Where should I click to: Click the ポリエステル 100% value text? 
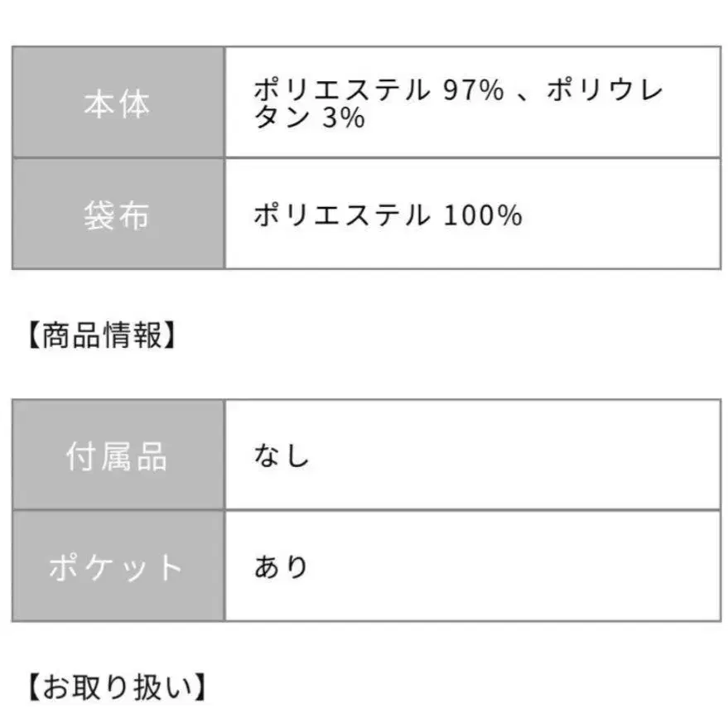pos(388,215)
